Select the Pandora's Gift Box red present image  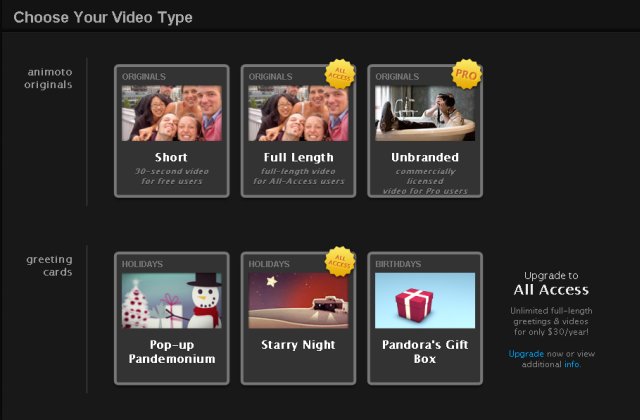point(425,301)
